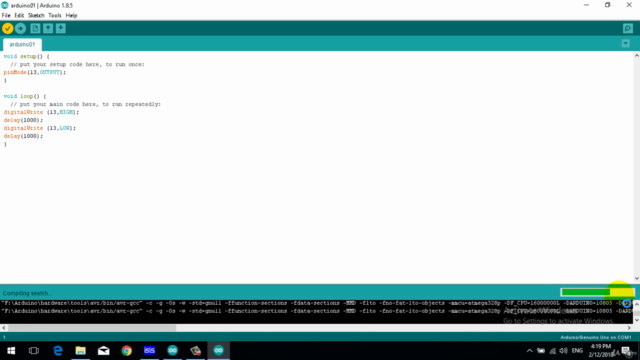The height and width of the screenshot is (360, 640).
Task: Click the console horizontal scrollbar thumb
Action: [x=92, y=328]
